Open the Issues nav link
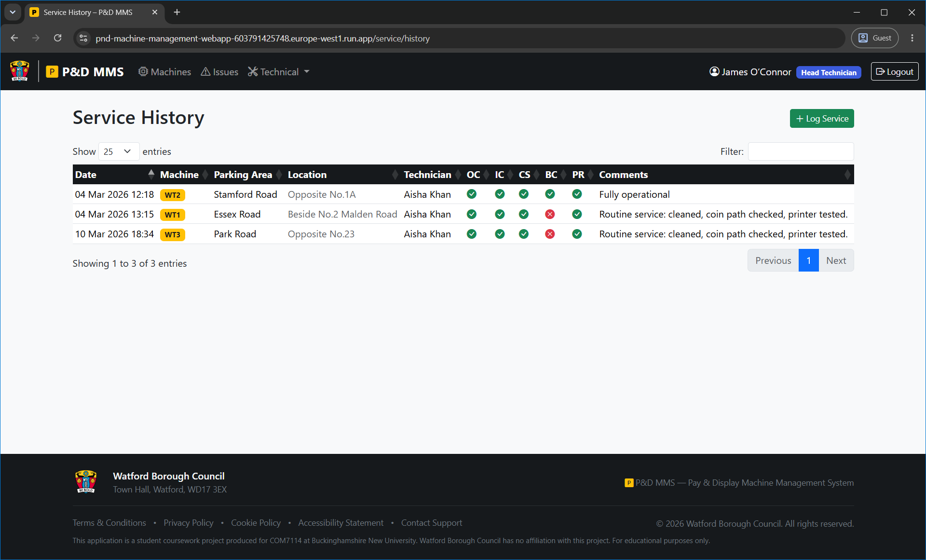 coord(219,72)
